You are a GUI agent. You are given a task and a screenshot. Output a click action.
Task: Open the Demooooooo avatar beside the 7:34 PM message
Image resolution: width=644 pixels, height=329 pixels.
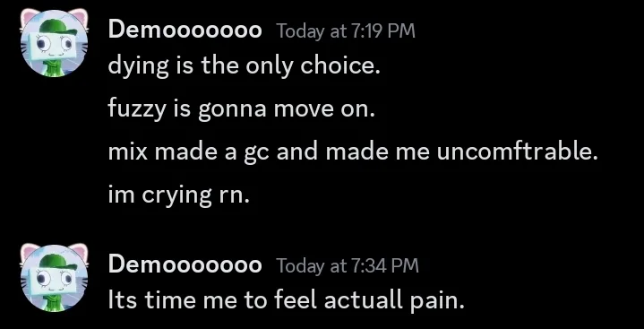[55, 278]
